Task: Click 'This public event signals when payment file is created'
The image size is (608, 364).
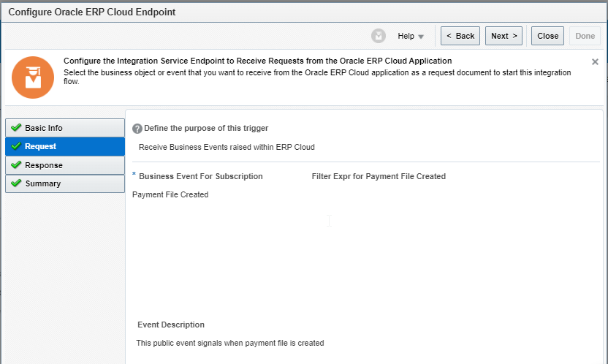Action: 230,343
